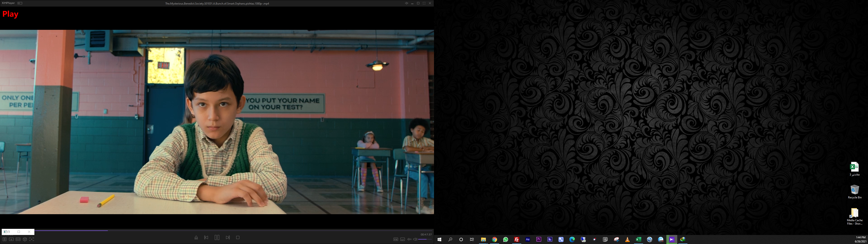This screenshot has height=244, width=868.
Task: Toggle hardware acceleration HW button
Action: (396, 239)
